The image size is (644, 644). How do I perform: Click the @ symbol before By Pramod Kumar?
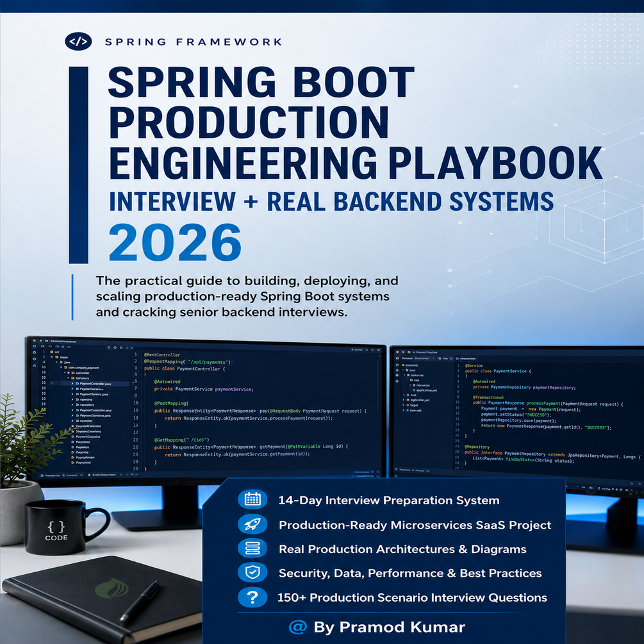point(298,626)
